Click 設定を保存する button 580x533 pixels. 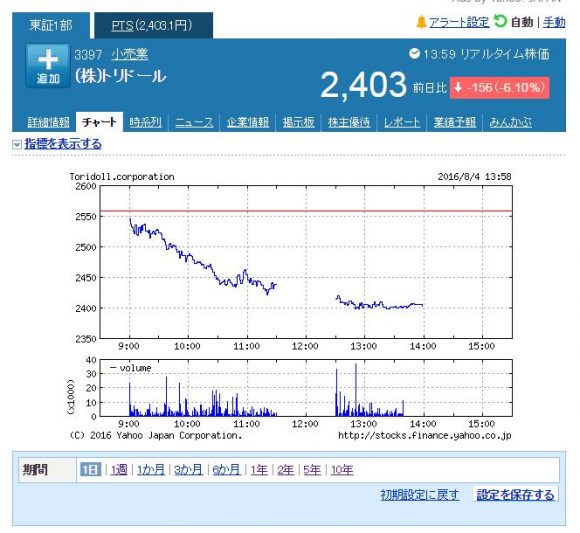tap(515, 495)
